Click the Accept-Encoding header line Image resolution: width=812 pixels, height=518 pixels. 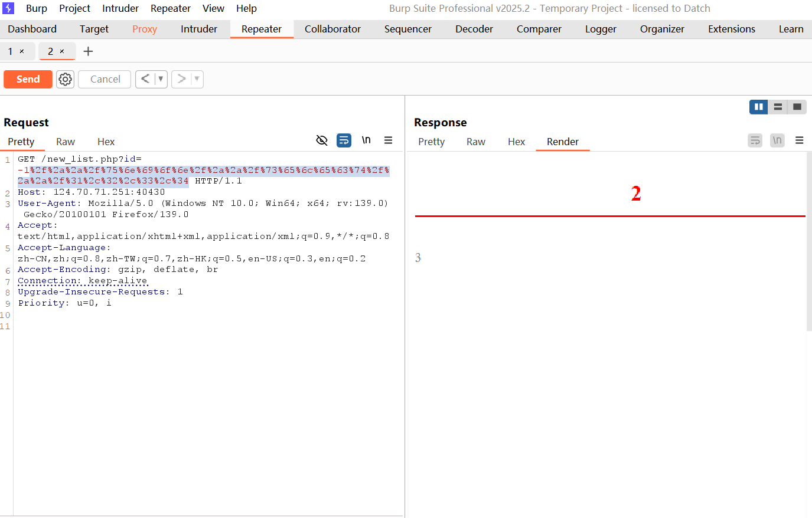[x=118, y=270]
